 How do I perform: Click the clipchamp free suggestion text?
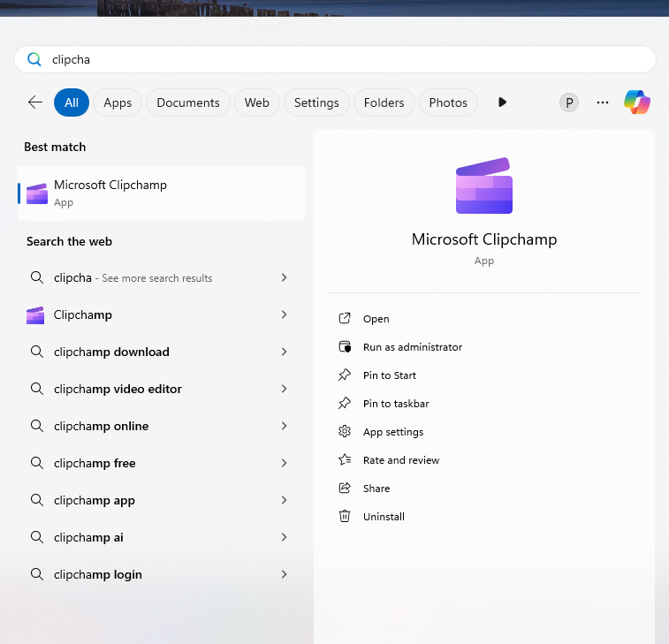(x=95, y=463)
